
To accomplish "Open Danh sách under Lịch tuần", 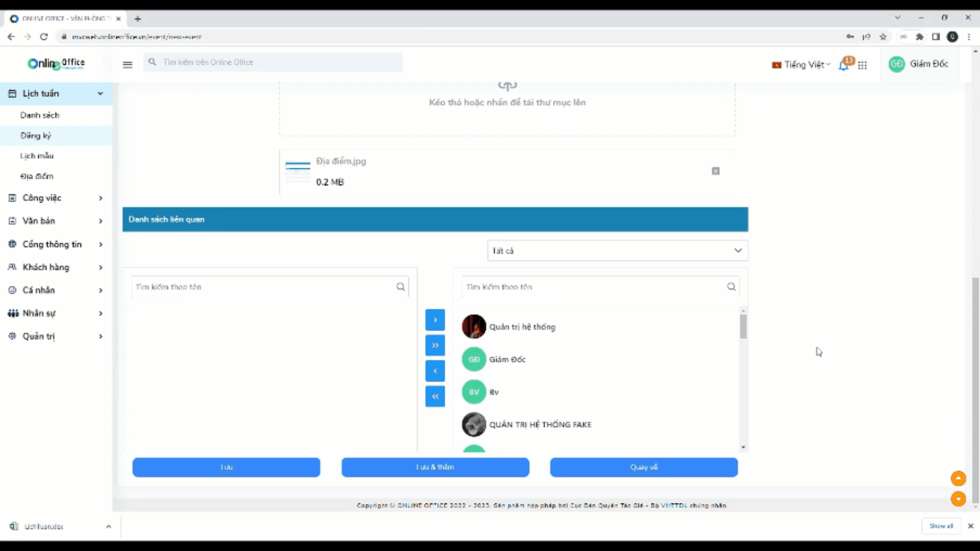I will point(40,115).
